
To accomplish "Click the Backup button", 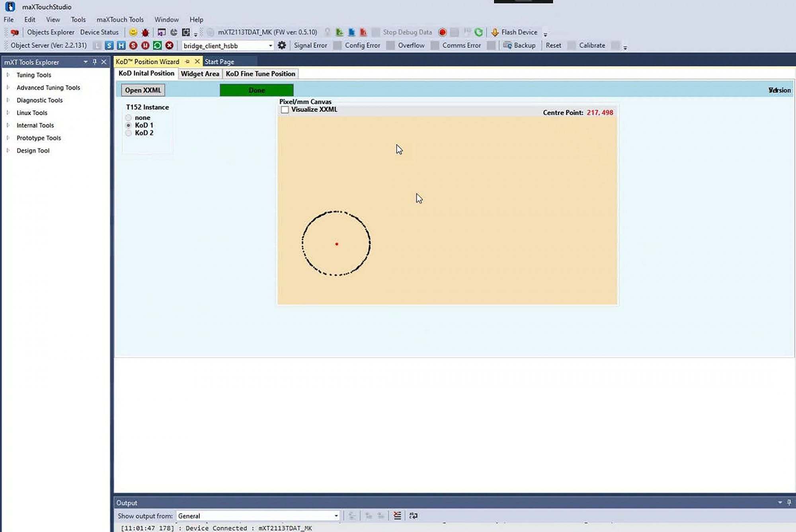I will tap(519, 45).
